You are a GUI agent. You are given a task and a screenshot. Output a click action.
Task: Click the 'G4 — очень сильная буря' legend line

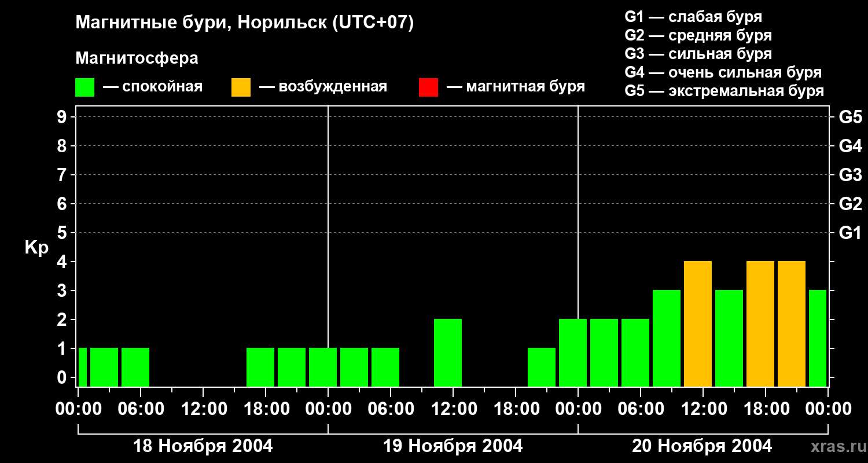pos(723,72)
